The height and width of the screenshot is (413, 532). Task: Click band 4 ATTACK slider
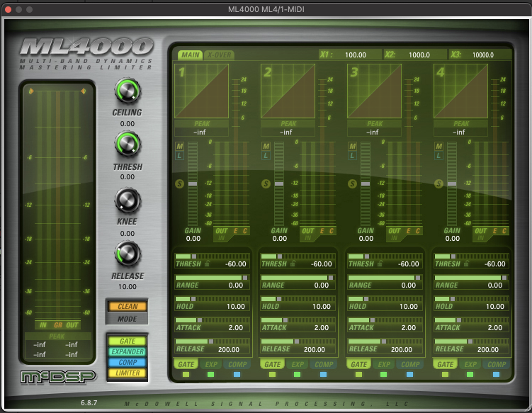(472, 320)
